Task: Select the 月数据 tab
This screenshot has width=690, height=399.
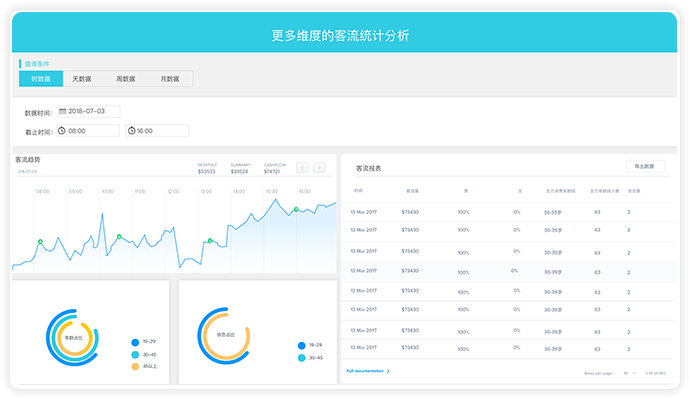Action: [x=170, y=79]
